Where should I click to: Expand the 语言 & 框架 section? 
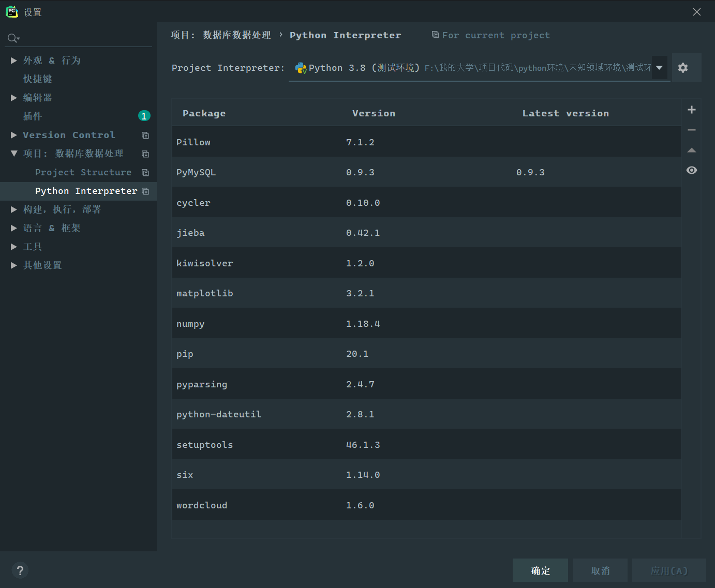(14, 228)
